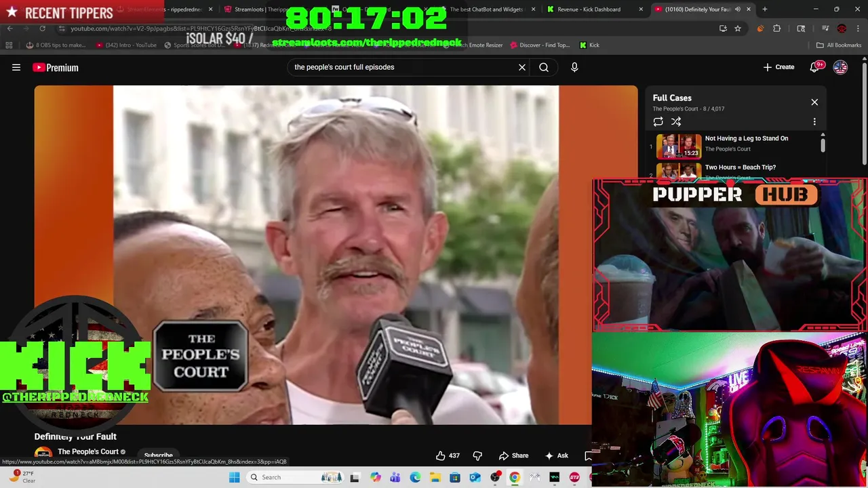Screen dimensions: 868x488
Task: Run search with the magnifier button
Action: pos(544,67)
